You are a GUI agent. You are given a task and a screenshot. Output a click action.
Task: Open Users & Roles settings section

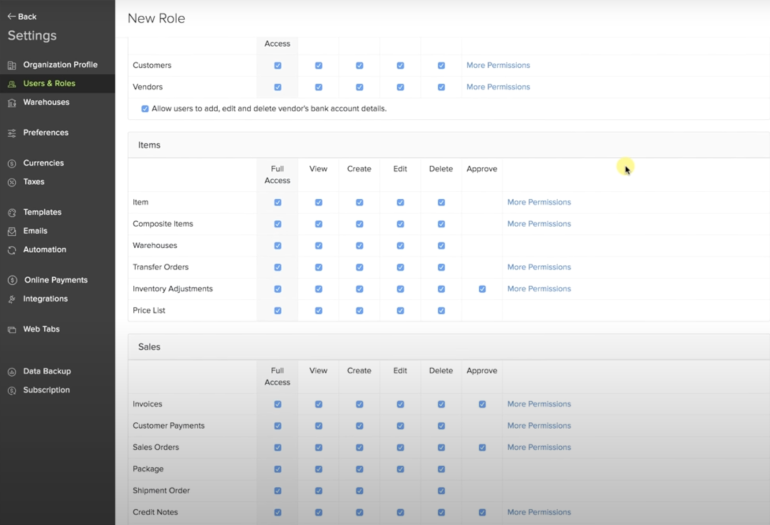(49, 84)
